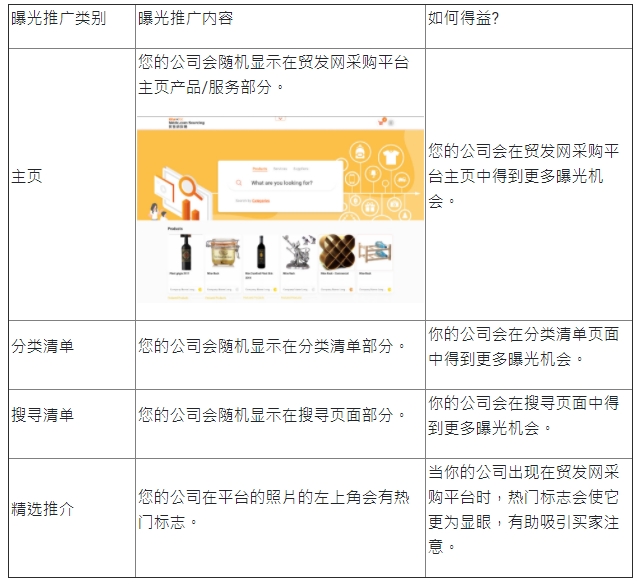Click text '您的公司会随机显示在搜寻页面部分。'
The height and width of the screenshot is (587, 639).
[x=272, y=415]
